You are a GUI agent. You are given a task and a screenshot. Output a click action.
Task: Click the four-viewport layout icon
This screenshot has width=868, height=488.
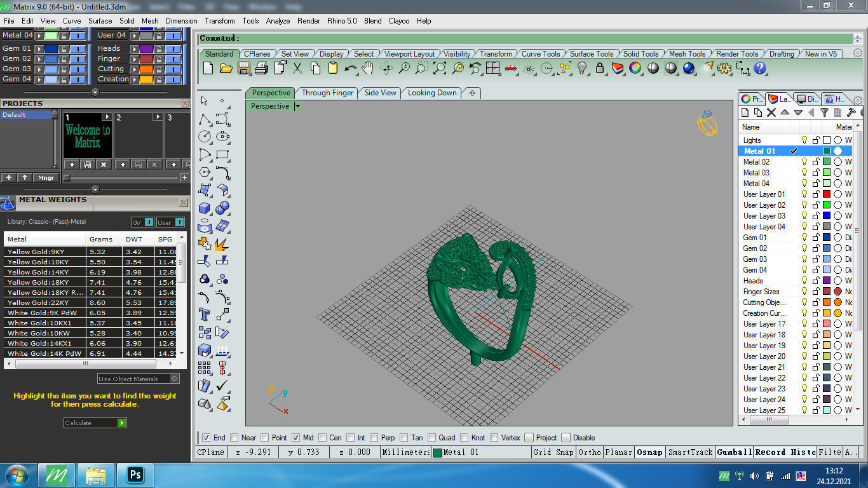[x=493, y=68]
